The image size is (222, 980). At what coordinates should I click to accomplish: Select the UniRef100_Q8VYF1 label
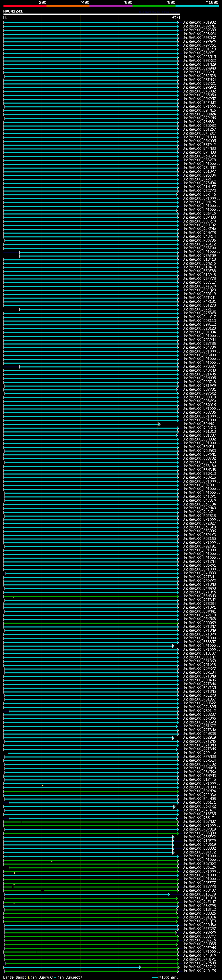tap(199, 53)
